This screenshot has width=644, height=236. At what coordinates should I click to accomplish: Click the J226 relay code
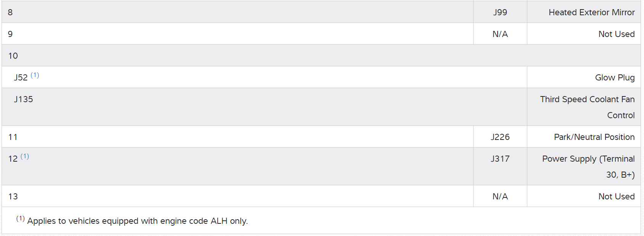(x=500, y=137)
